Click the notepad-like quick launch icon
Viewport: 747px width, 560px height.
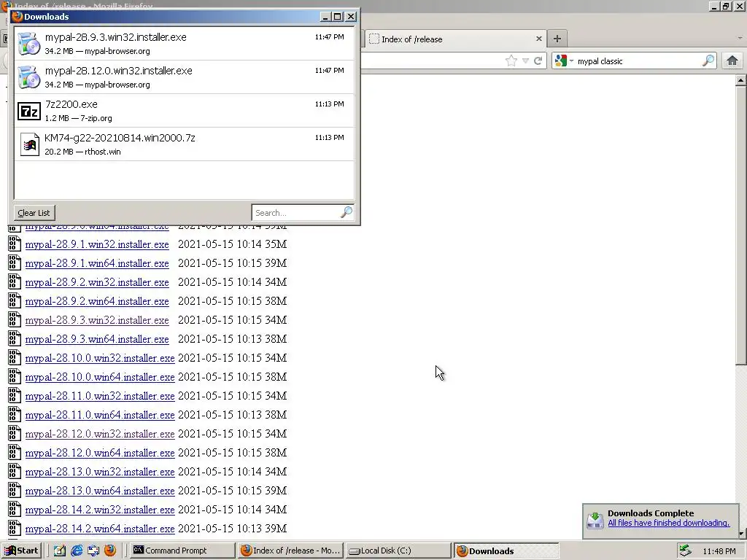tap(60, 551)
